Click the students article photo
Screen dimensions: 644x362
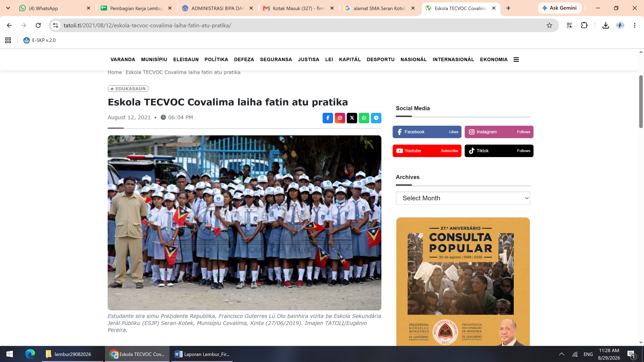pos(244,223)
